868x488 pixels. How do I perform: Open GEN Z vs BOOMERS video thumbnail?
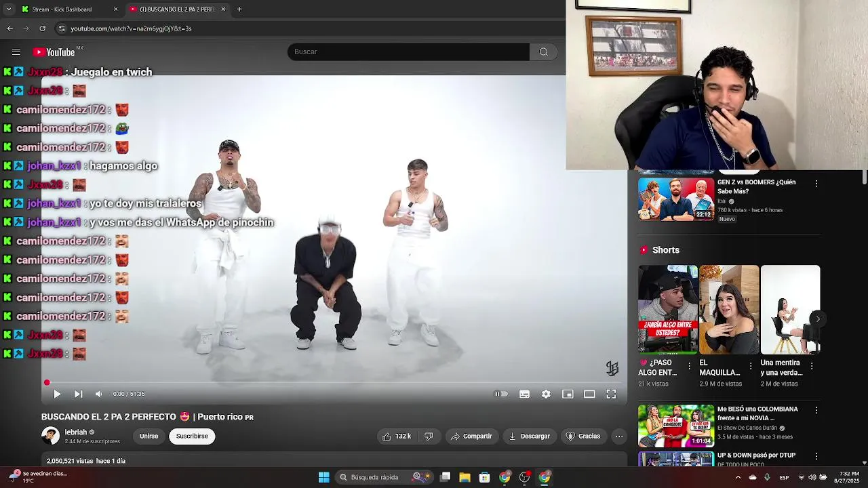click(x=676, y=199)
